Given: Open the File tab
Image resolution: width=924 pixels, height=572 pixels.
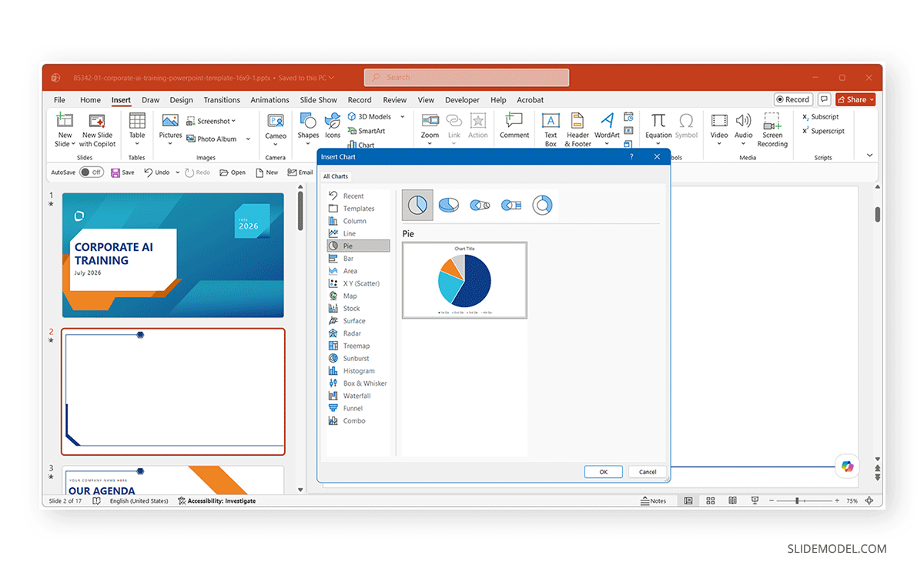Looking at the screenshot, I should point(59,100).
